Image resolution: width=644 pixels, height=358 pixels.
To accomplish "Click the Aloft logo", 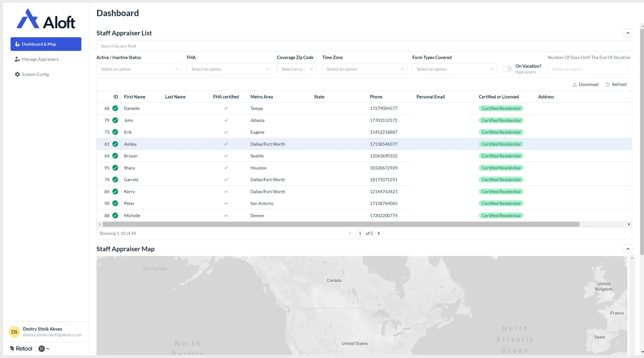I will [x=46, y=19].
